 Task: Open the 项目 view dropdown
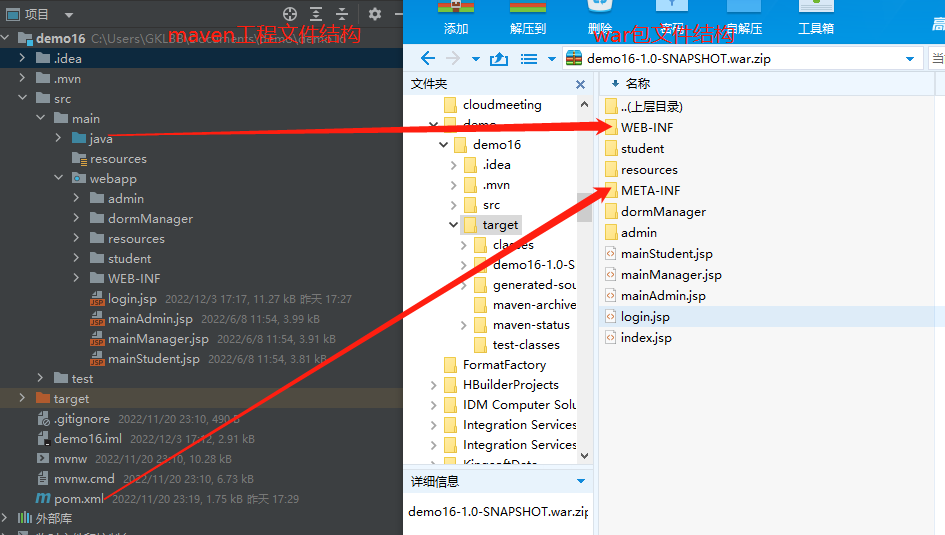(x=69, y=14)
